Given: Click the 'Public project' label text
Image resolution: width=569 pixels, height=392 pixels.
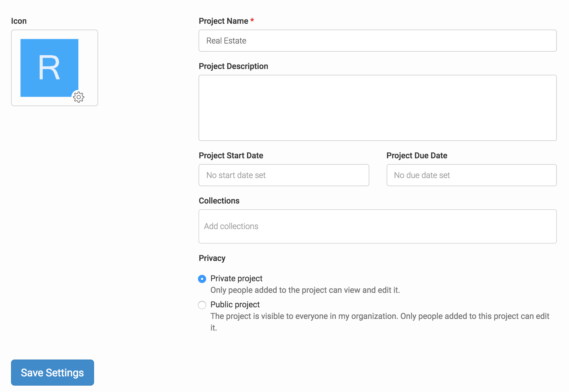Looking at the screenshot, I should 235,304.
